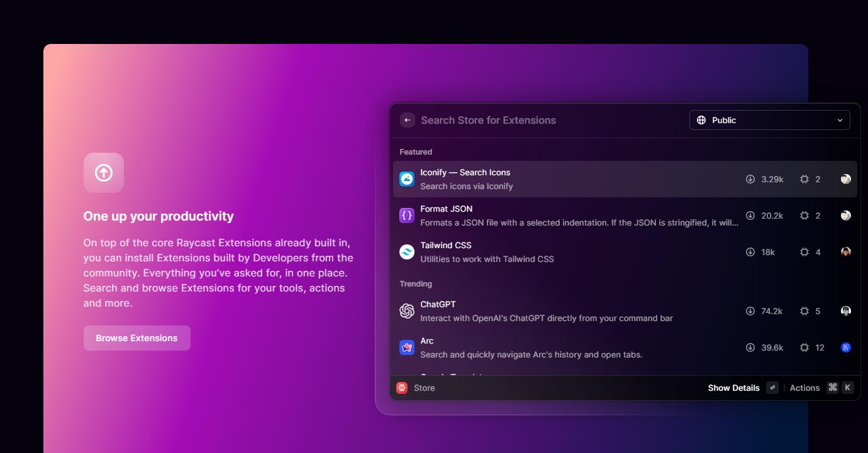The image size is (868, 453).
Task: Click the 20.2k download count
Action: 772,216
